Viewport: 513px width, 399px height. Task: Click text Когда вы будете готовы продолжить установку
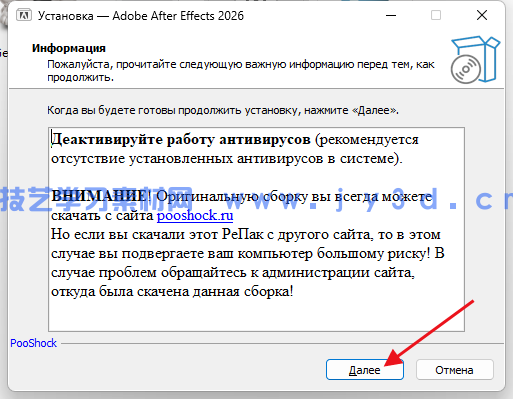(x=174, y=110)
